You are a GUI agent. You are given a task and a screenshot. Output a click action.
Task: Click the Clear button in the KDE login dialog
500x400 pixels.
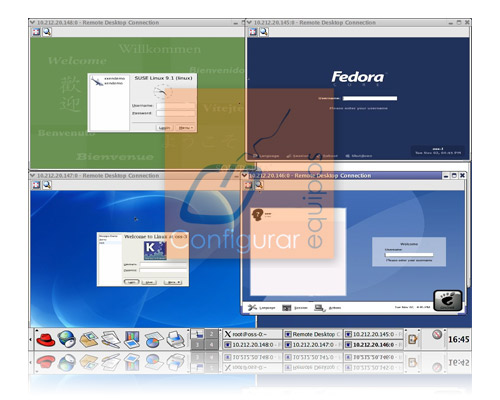click(x=149, y=282)
